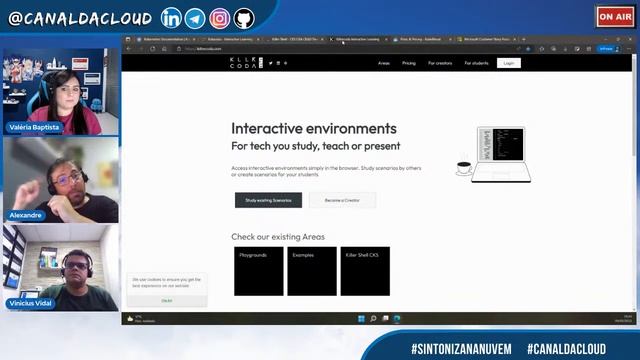The width and height of the screenshot is (640, 360).
Task: Click Valéria Baptista video tile
Action: coord(61,92)
